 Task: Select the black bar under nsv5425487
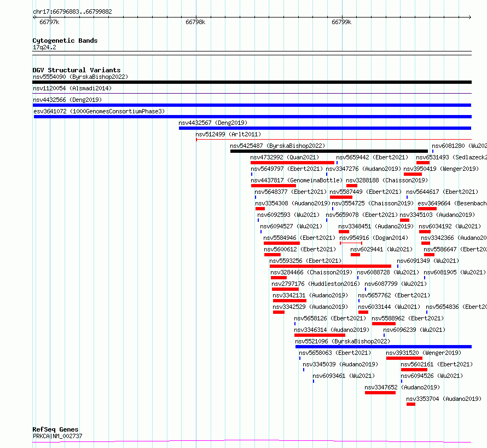point(329,151)
